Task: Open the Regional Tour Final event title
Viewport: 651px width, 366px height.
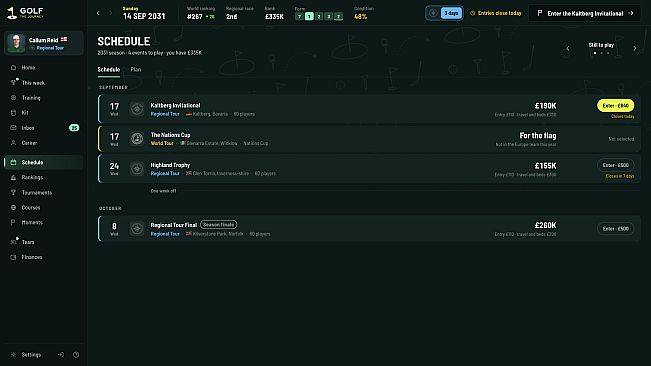Action: (174, 225)
